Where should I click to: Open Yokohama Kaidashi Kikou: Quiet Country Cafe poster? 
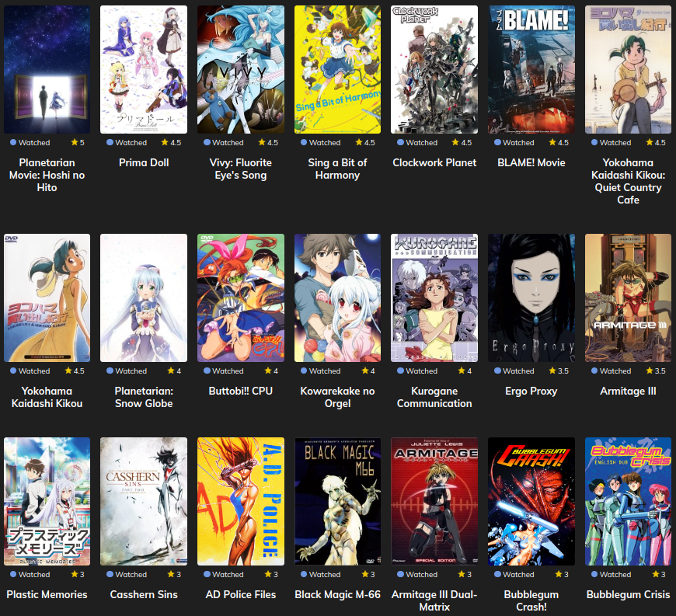click(628, 69)
